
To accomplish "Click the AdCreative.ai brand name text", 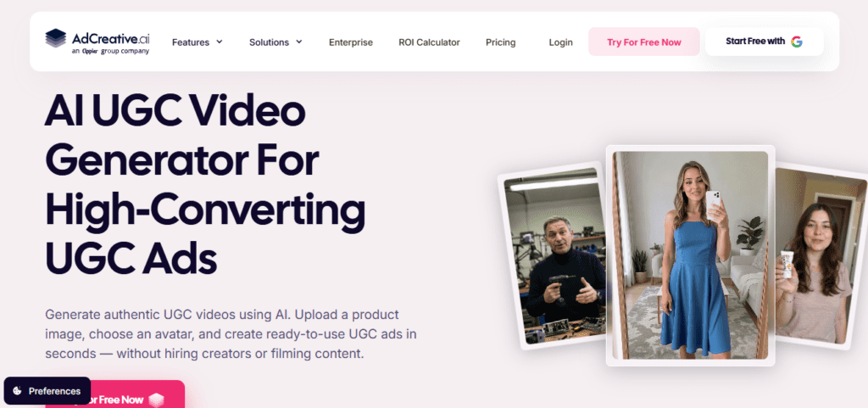I will tap(111, 38).
